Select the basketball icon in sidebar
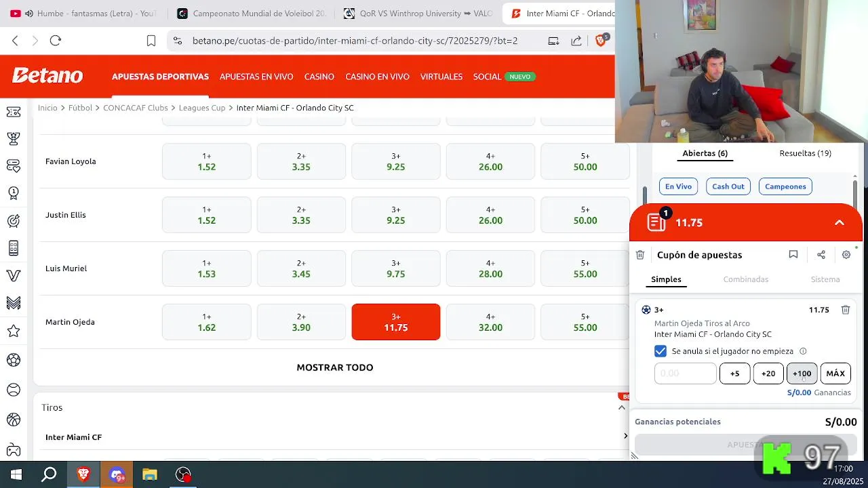Image resolution: width=868 pixels, height=488 pixels. [x=13, y=420]
